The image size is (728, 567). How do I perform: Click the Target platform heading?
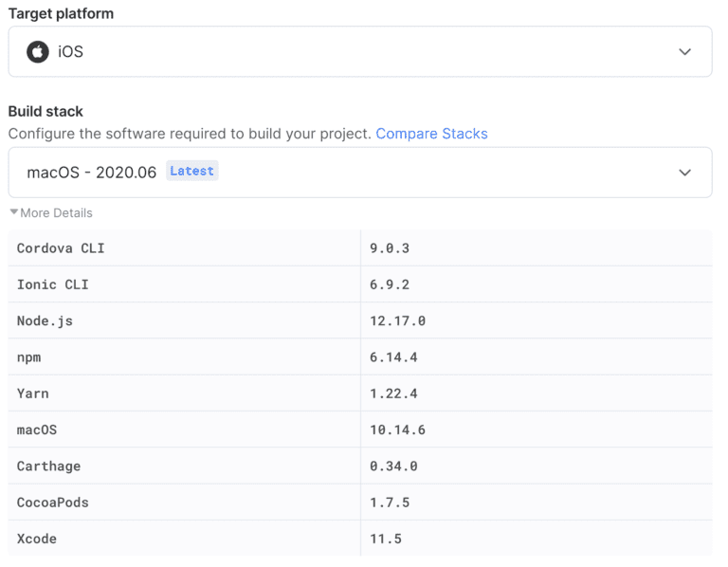[x=61, y=13]
